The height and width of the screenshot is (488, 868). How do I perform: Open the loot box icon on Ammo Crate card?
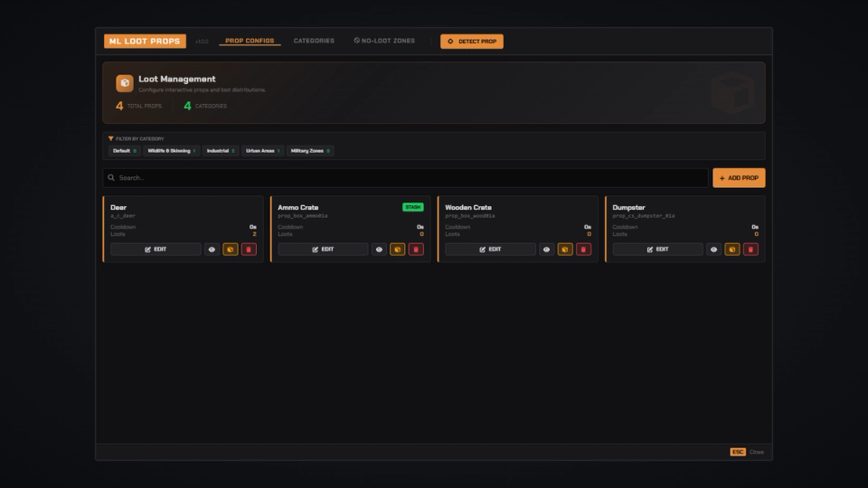pyautogui.click(x=398, y=249)
